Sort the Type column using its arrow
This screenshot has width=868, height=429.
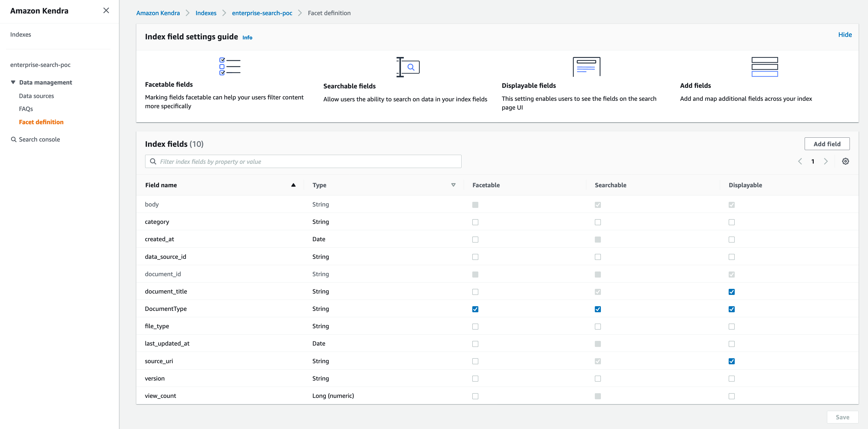(453, 185)
